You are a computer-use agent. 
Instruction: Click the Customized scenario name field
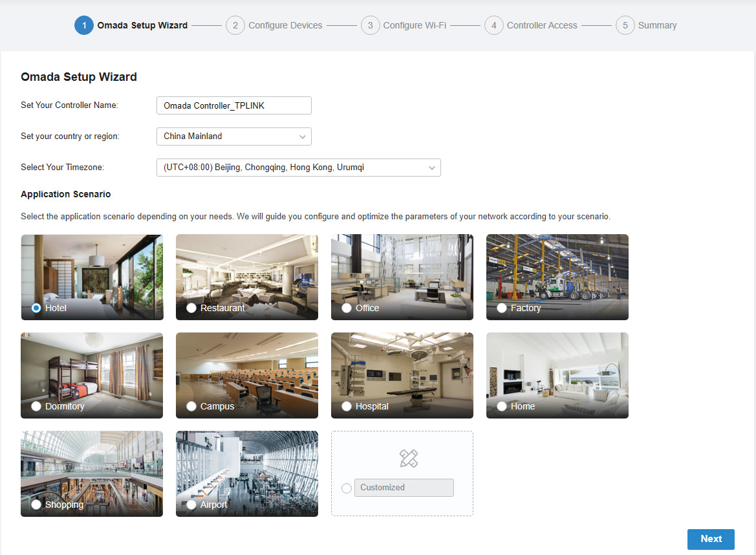404,488
